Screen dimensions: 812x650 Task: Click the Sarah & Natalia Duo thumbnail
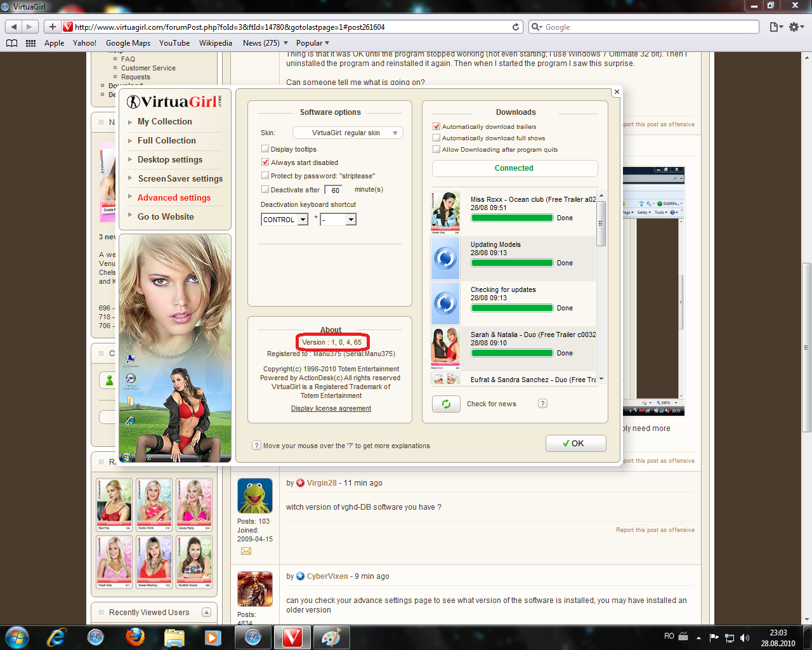point(445,348)
